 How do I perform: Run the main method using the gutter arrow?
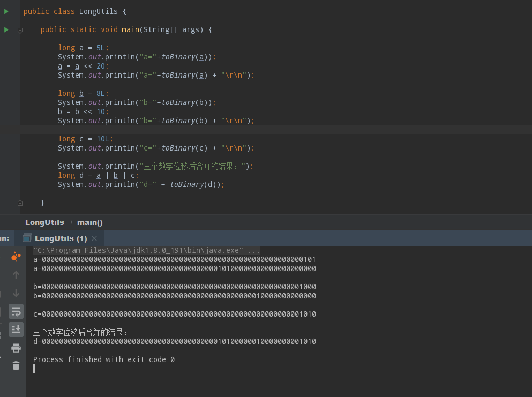6,30
